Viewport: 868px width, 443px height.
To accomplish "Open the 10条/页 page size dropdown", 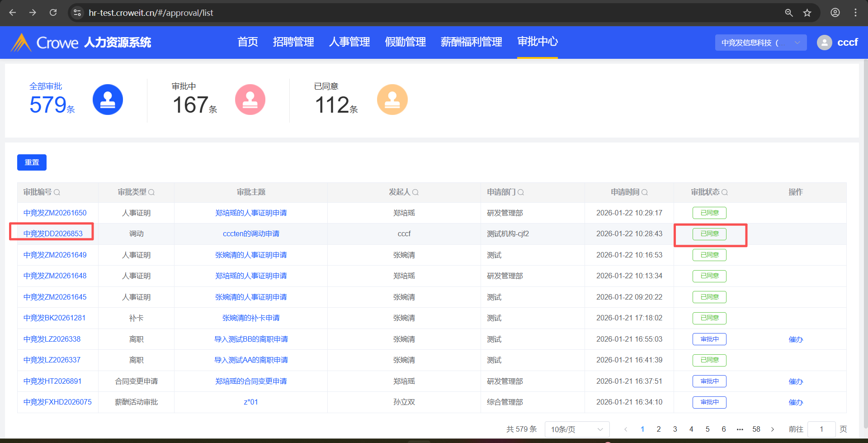I will pos(576,429).
